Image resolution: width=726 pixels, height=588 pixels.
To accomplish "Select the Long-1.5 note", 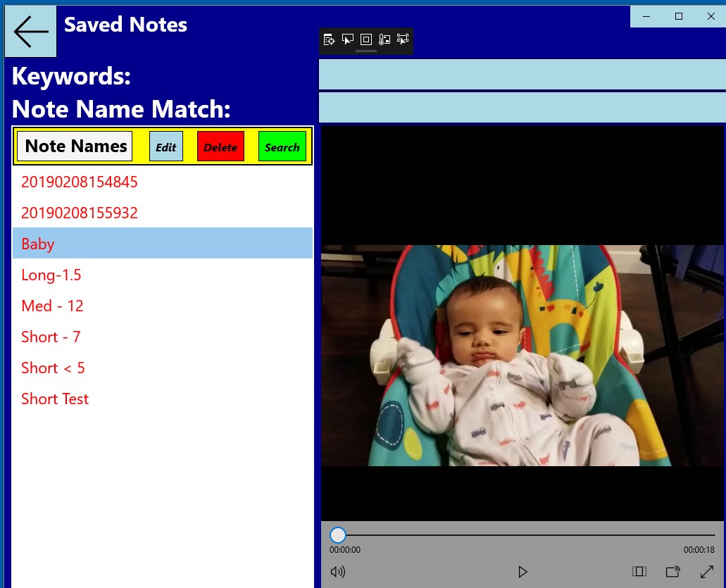I will pyautogui.click(x=163, y=274).
